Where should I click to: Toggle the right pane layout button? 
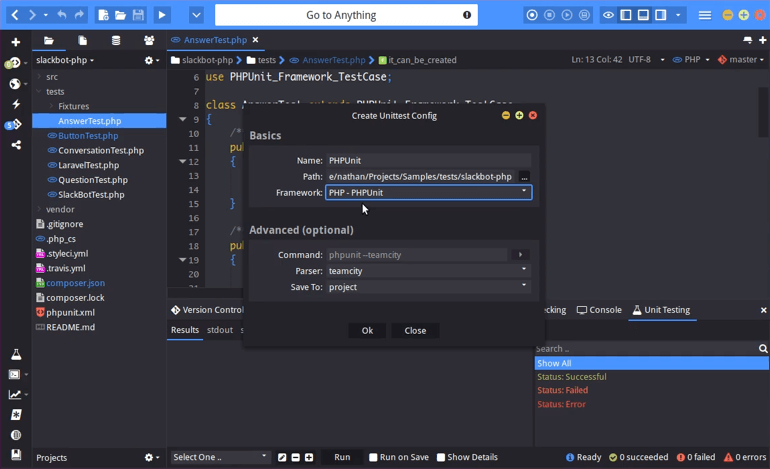(661, 15)
